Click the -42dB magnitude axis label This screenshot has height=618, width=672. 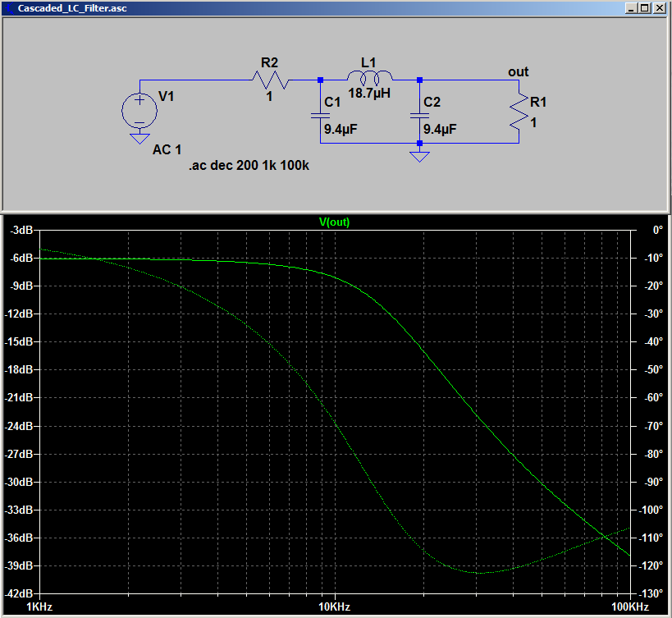19,593
